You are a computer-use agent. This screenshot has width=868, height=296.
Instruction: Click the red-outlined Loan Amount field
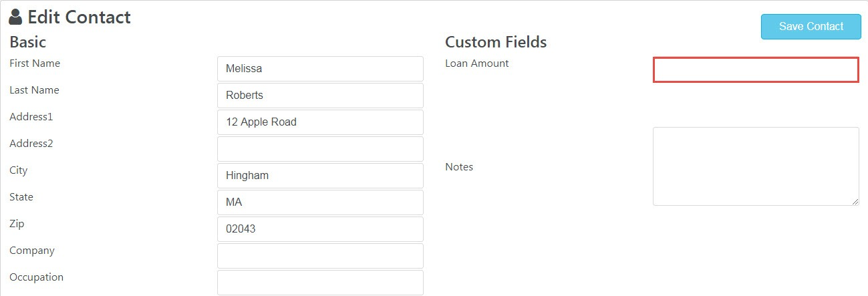756,70
